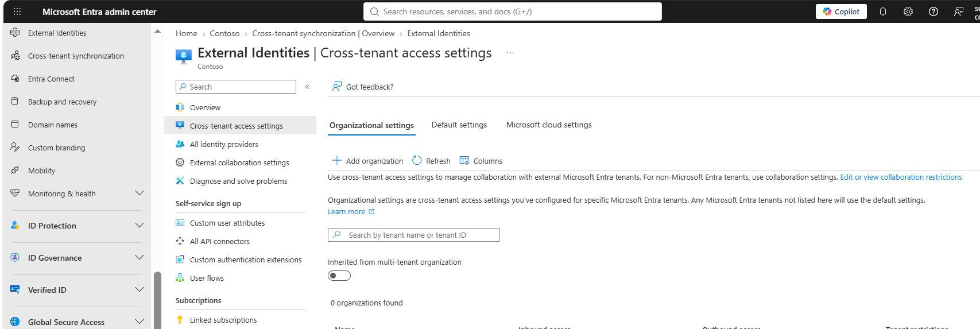The image size is (980, 329).
Task: Click the '0 organizations found' text
Action: pos(367,303)
